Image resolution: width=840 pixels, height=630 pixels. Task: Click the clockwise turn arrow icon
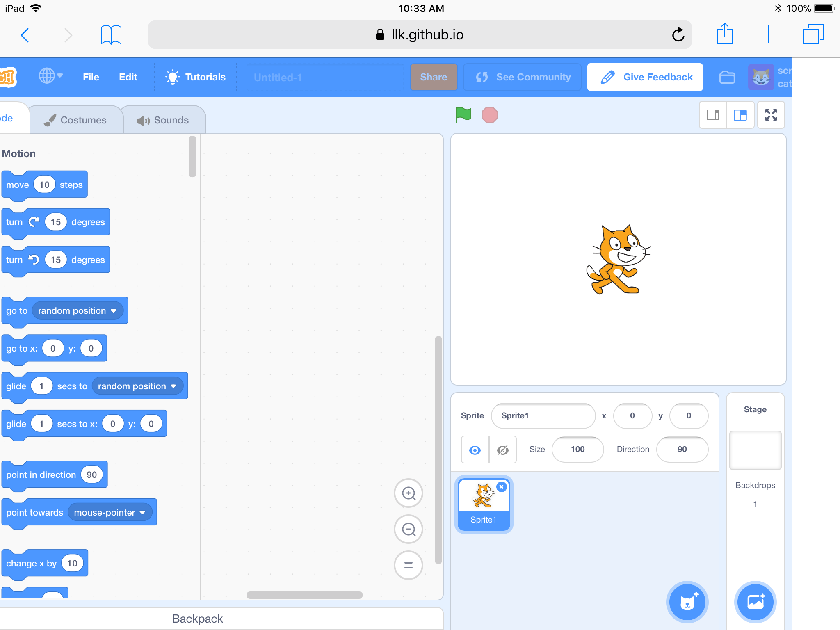[x=34, y=222]
